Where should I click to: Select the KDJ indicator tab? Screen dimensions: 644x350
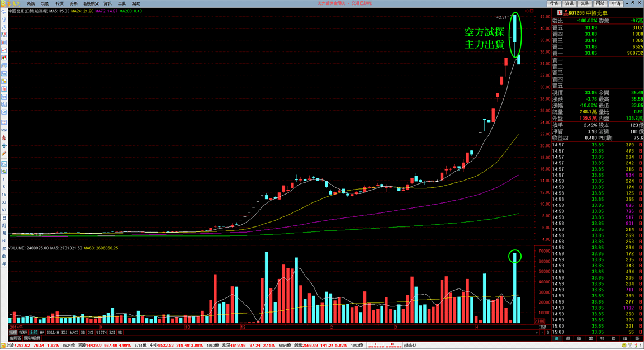(64, 332)
